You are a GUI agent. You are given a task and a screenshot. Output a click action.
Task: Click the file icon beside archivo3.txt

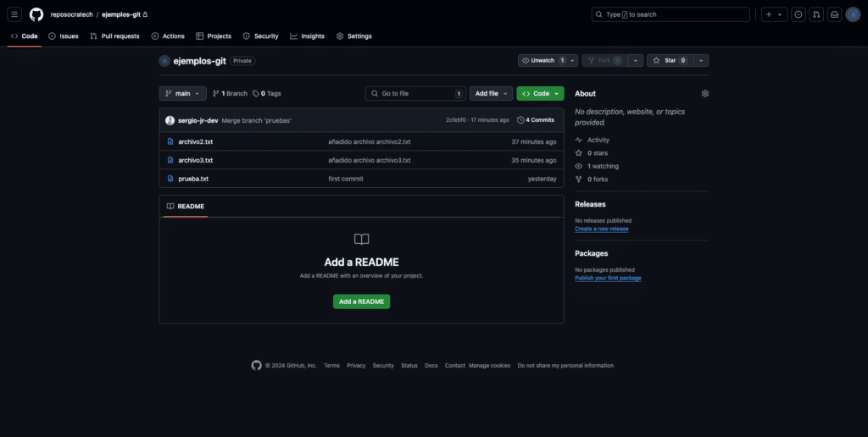[x=170, y=160]
